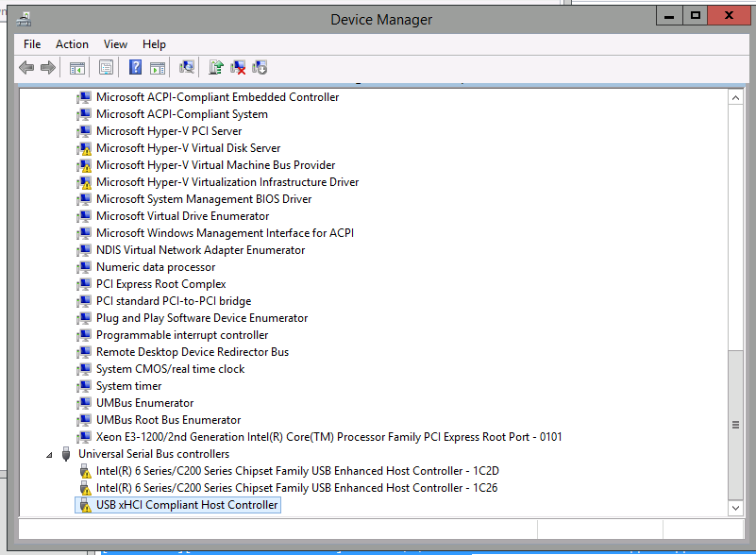This screenshot has height=555, width=756.
Task: Select Plug and Play Software Device Enumerator
Action: [202, 318]
